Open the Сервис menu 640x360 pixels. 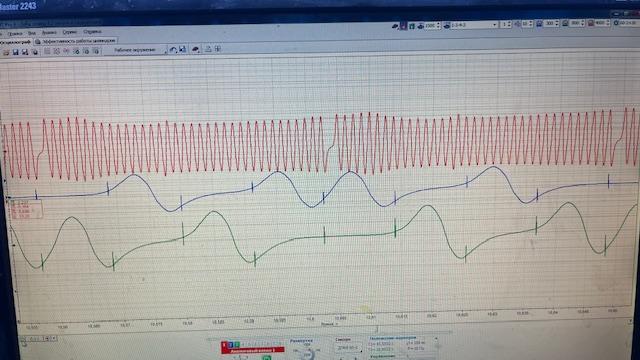coord(70,32)
